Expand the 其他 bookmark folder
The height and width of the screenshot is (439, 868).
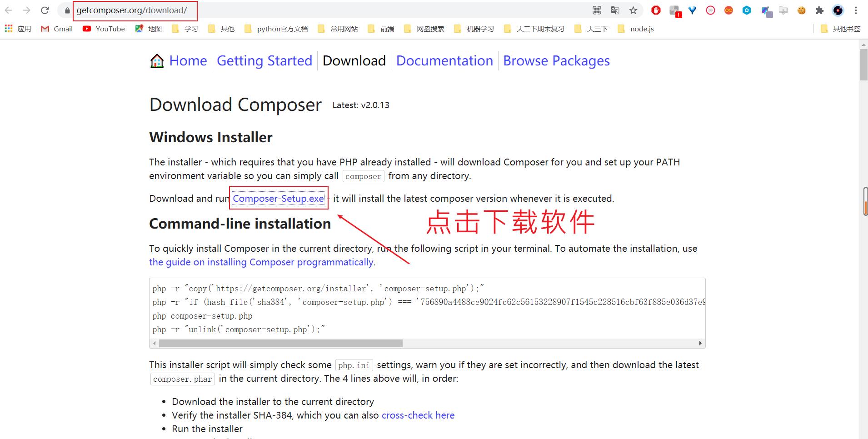click(221, 29)
